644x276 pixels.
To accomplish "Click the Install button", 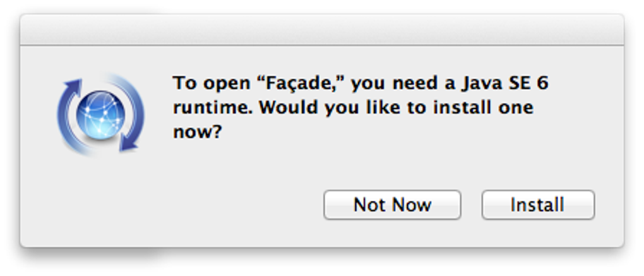I will coord(537,205).
